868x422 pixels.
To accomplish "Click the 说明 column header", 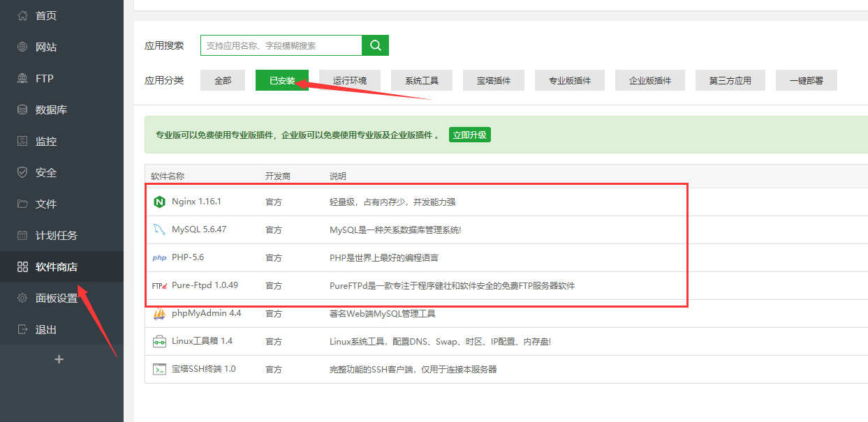I will click(x=338, y=176).
